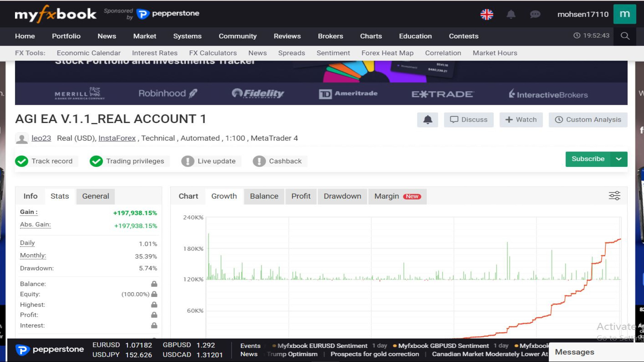This screenshot has width=644, height=362.
Task: Click leo23 profile avatar
Action: pyautogui.click(x=22, y=138)
